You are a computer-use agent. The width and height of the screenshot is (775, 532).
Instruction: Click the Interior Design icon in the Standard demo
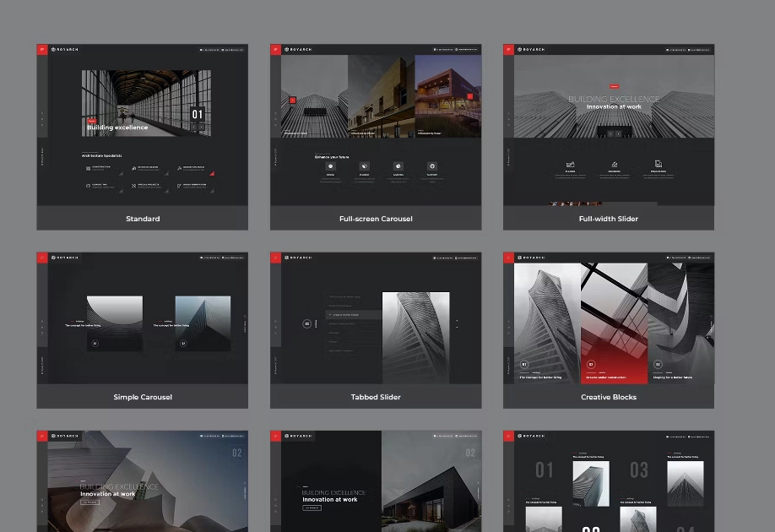(133, 166)
